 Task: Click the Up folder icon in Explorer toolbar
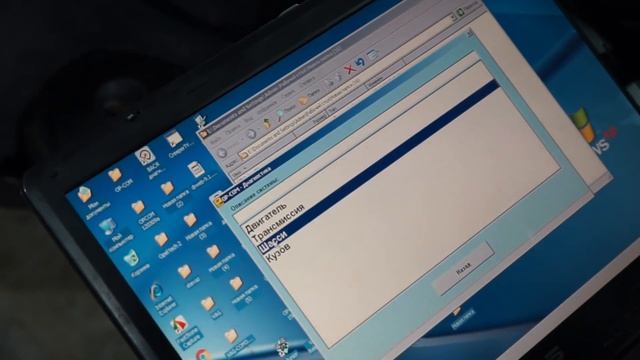pos(267,122)
